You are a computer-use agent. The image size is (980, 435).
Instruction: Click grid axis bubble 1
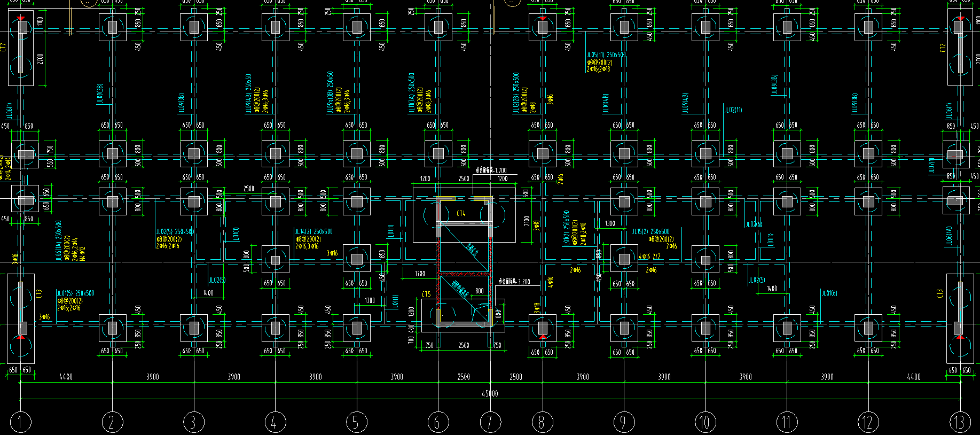click(x=20, y=422)
